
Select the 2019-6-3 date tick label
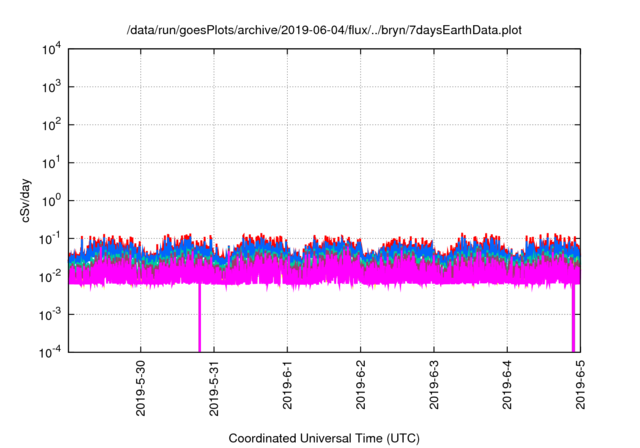tap(434, 385)
